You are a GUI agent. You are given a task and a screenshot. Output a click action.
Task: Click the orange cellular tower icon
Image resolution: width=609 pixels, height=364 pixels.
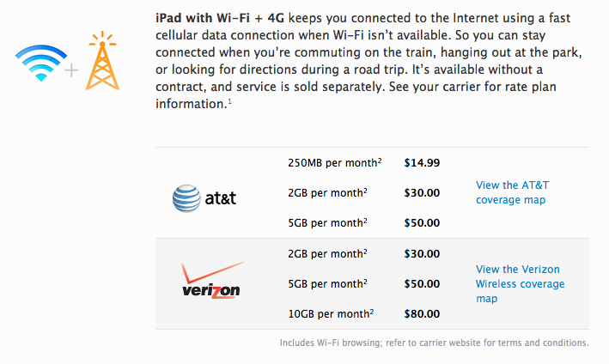[x=102, y=61]
